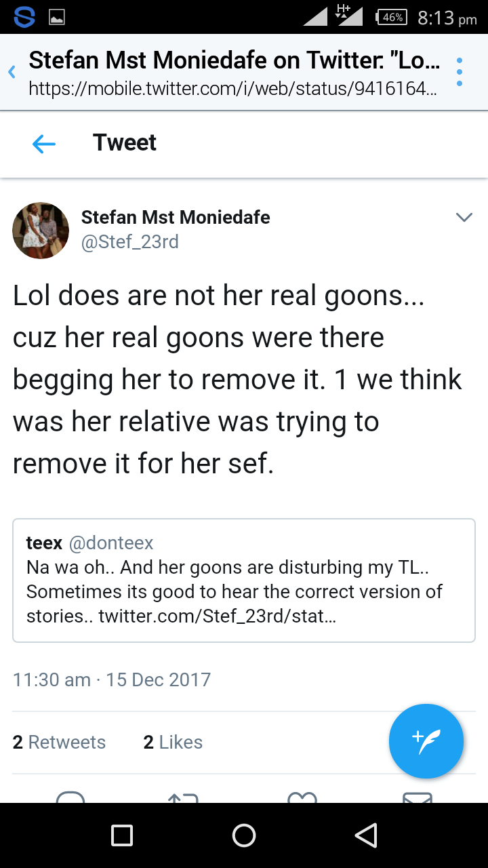
Task: Tap the Tweet page header title
Action: (x=125, y=143)
